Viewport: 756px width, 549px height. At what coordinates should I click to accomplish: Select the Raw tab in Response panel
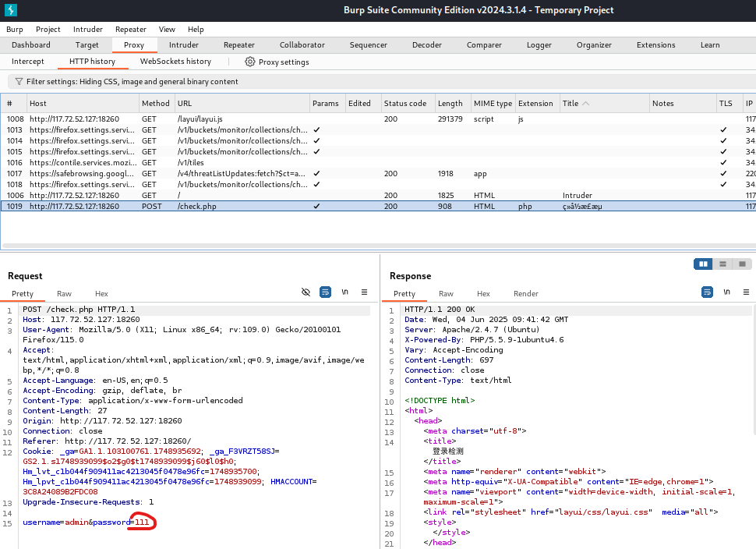click(446, 294)
